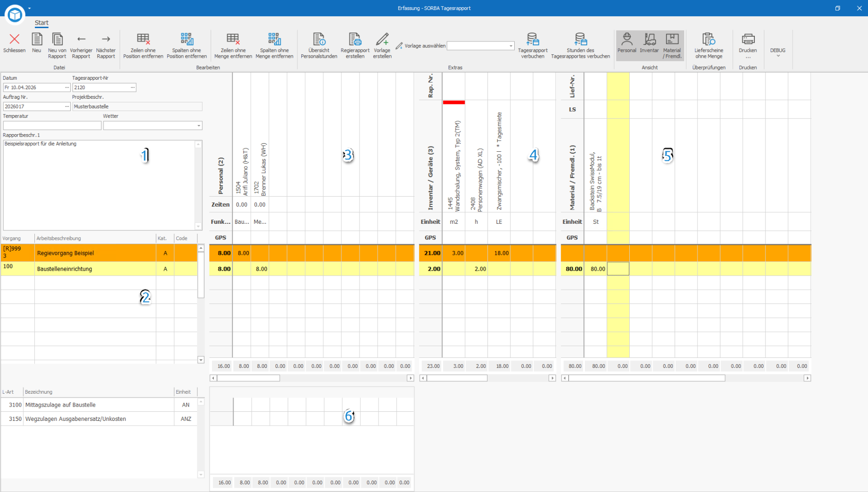
Task: Open Übersicht Personalstunden
Action: click(x=319, y=45)
